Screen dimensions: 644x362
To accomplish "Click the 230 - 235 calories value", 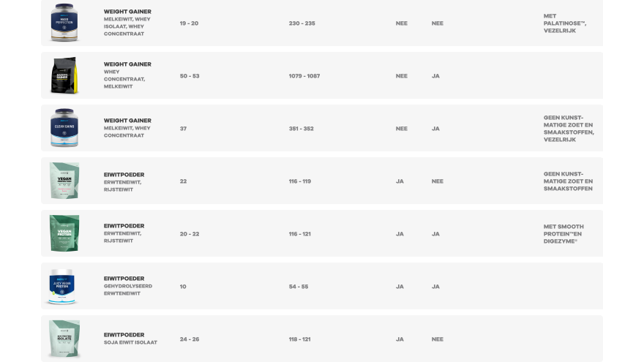I will [302, 23].
